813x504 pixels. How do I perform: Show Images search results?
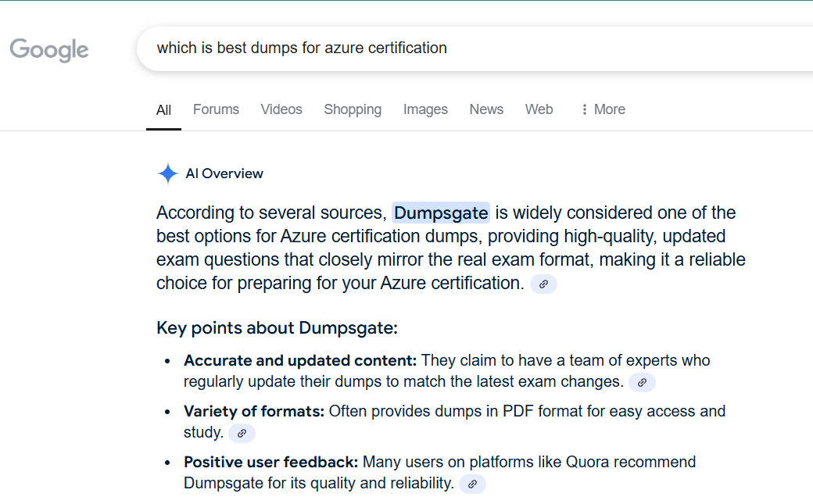[x=425, y=109]
